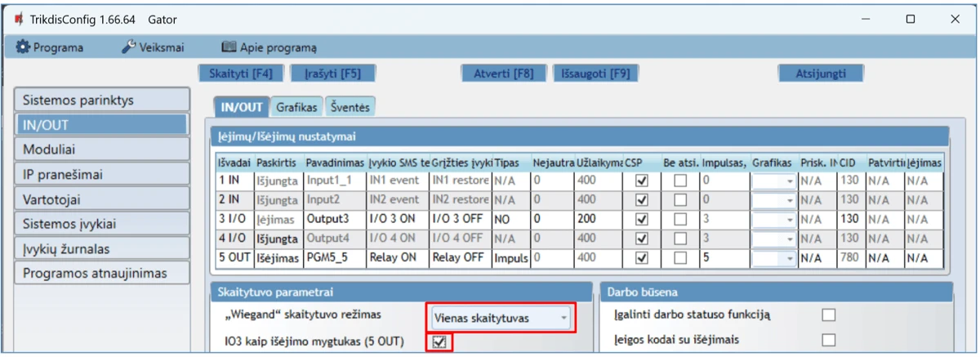
Task: Click the TrikdisConfig app icon in title bar
Action: click(x=16, y=19)
